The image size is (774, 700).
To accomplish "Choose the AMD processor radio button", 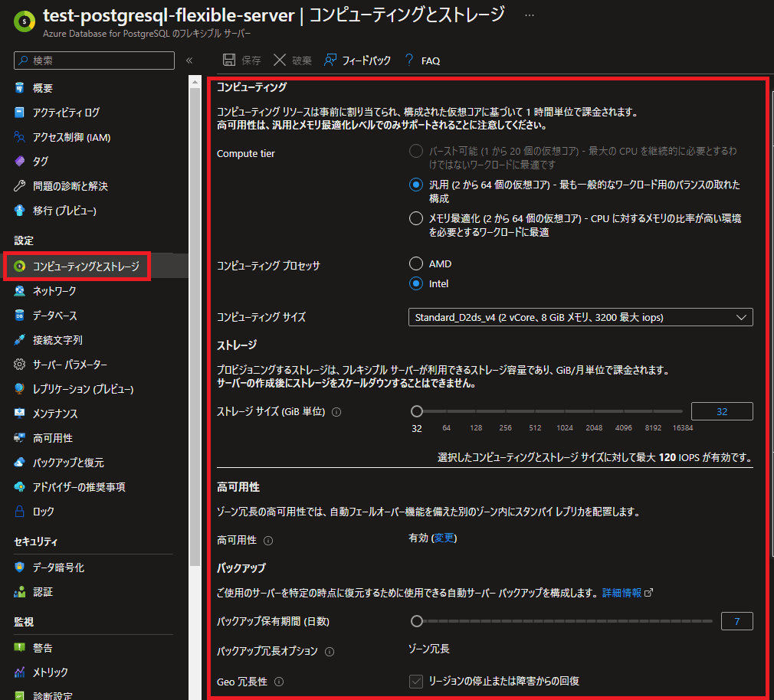I will [x=416, y=264].
